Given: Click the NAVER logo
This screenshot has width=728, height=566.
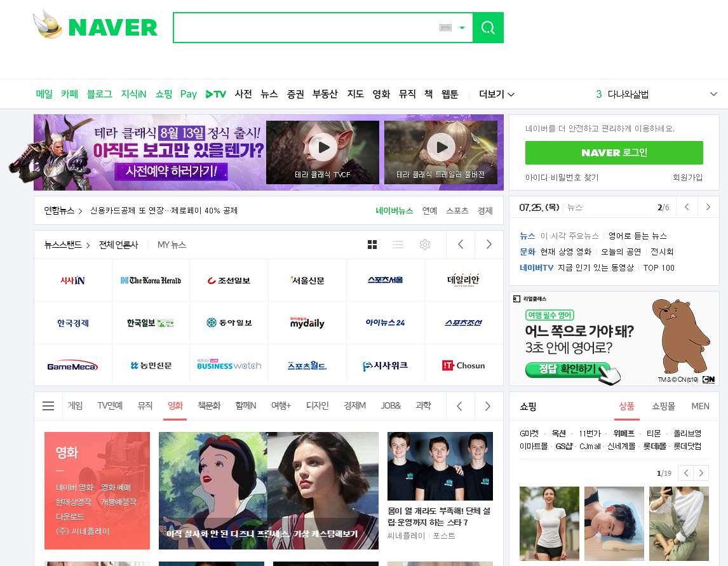Looking at the screenshot, I should point(113,27).
